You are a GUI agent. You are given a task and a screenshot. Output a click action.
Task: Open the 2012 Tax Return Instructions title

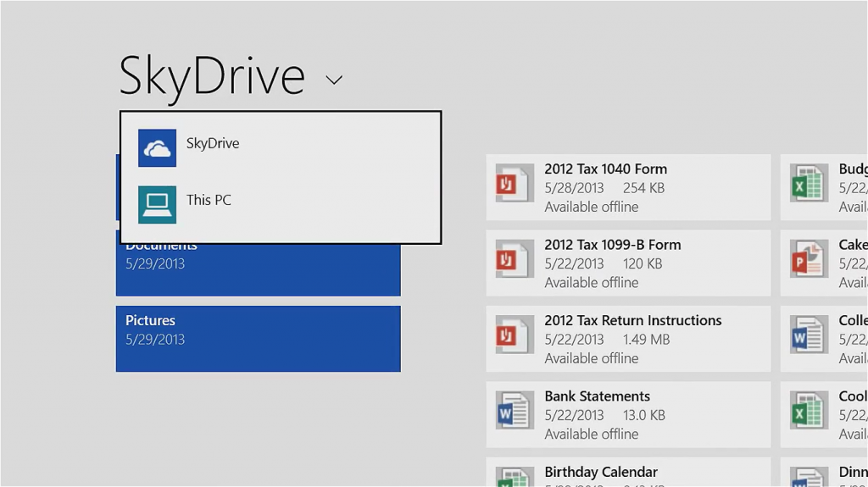pyautogui.click(x=632, y=320)
